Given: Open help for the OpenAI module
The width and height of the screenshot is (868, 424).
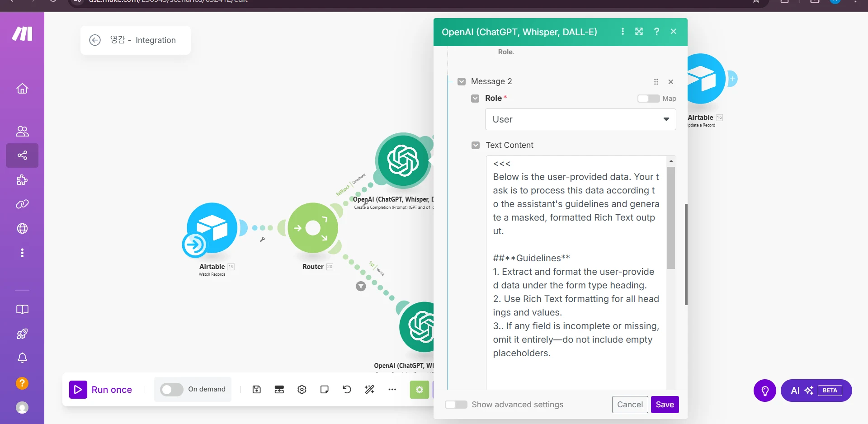Looking at the screenshot, I should [657, 32].
